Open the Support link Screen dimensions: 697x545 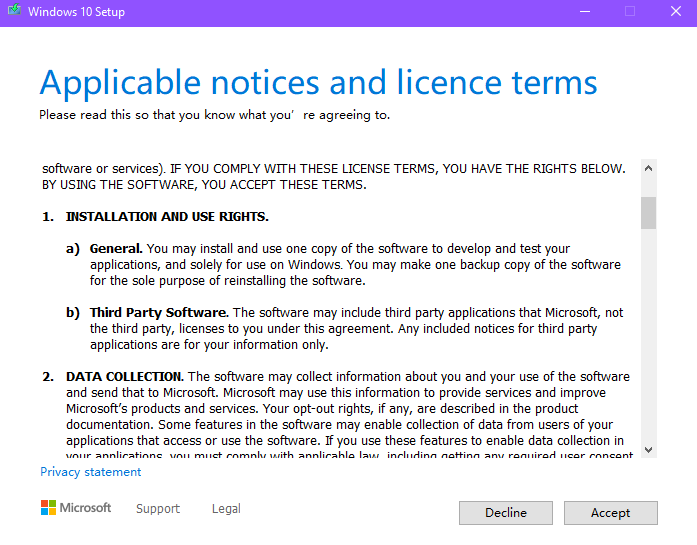click(158, 509)
